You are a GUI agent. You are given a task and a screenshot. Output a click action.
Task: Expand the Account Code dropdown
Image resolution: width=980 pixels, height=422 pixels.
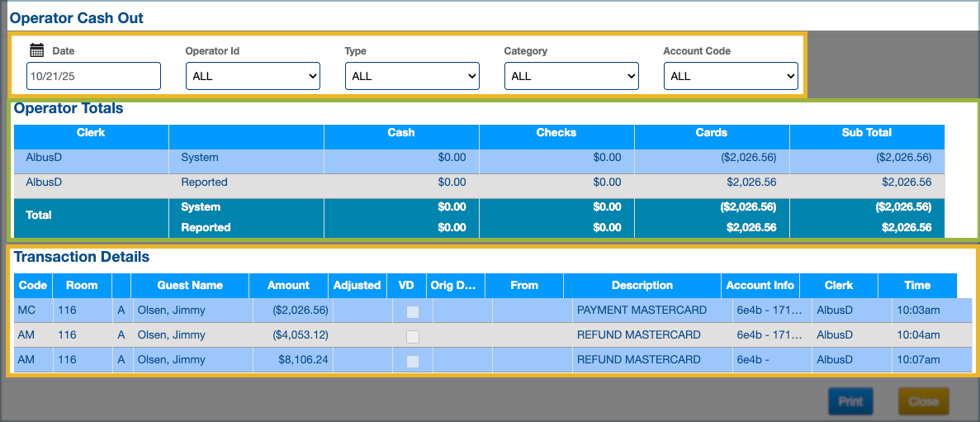point(731,76)
